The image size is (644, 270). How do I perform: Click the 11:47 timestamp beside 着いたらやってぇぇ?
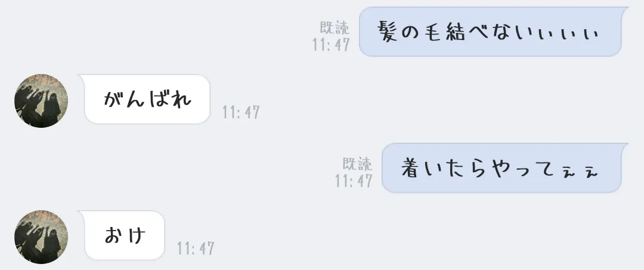(x=354, y=180)
